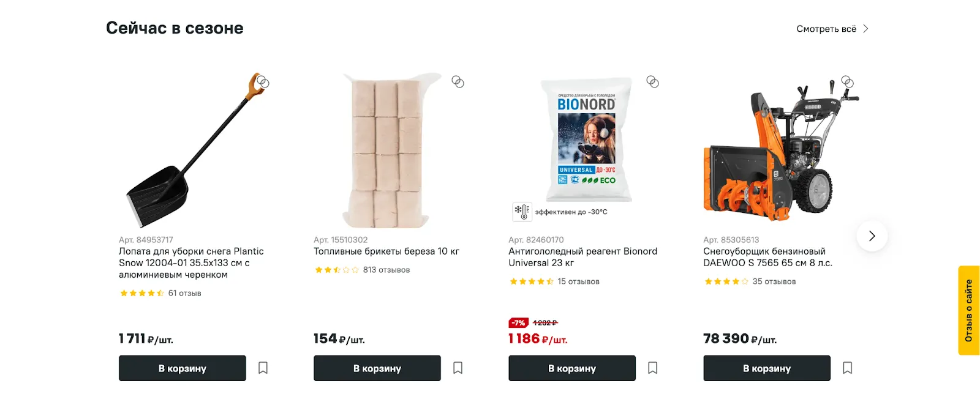Add DAEWOO snow blower to cart
Image resolution: width=980 pixels, height=405 pixels.
coord(766,368)
